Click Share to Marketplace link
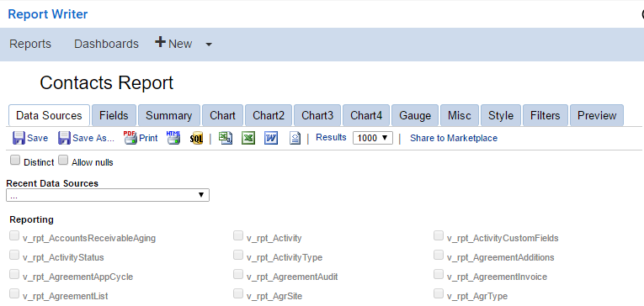Image resolution: width=644 pixels, height=306 pixels. [x=454, y=138]
